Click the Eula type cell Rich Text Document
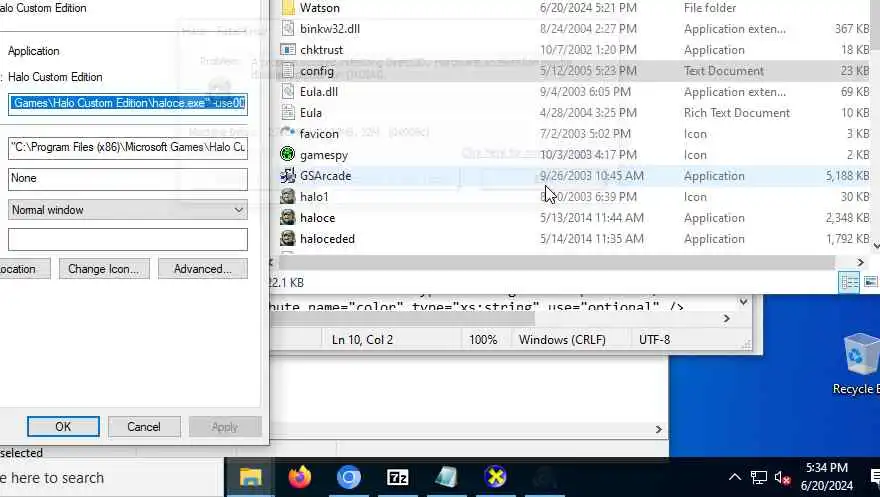 click(737, 113)
